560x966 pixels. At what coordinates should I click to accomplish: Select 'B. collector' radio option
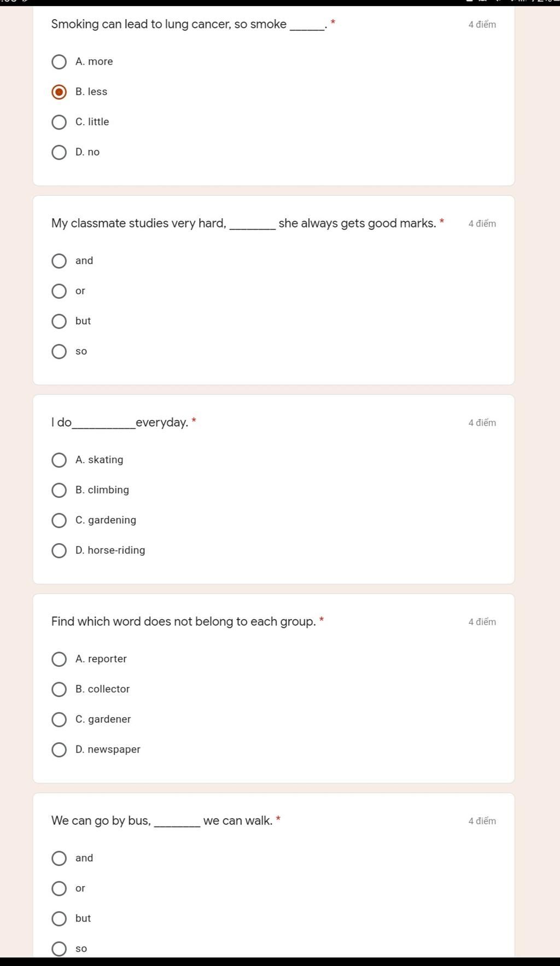[x=59, y=689]
